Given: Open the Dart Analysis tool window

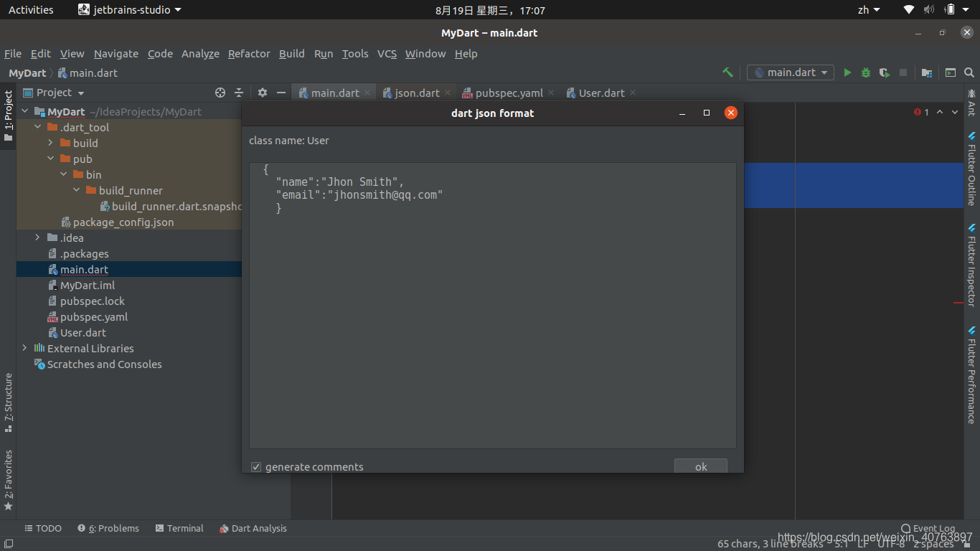Looking at the screenshot, I should coord(253,528).
